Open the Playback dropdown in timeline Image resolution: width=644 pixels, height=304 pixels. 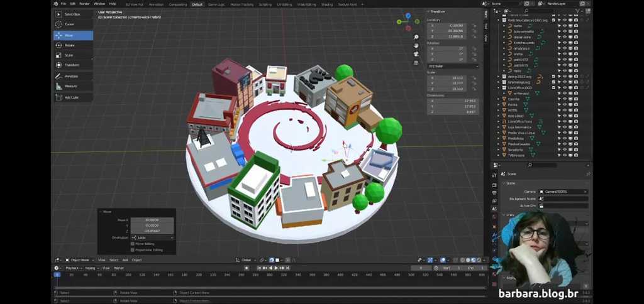[x=74, y=268]
